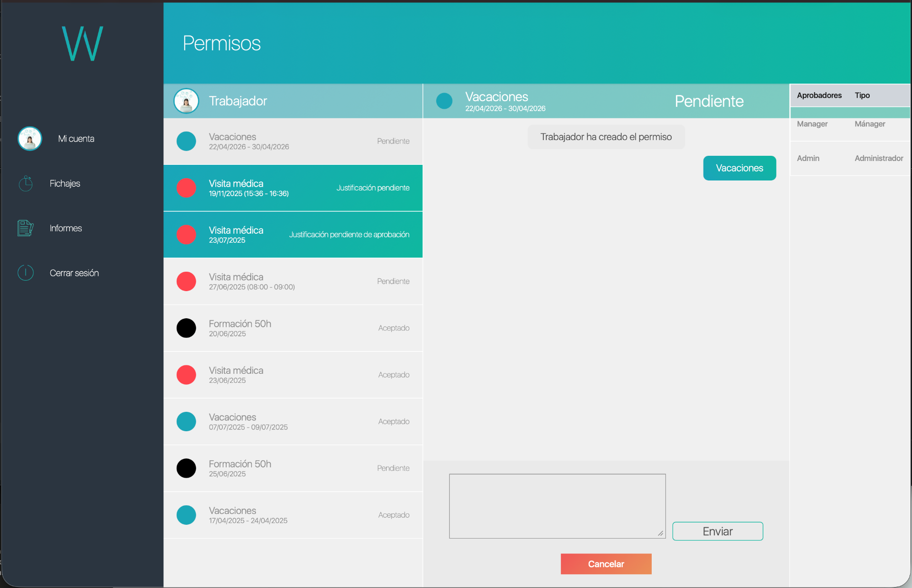Viewport: 912px width, 588px height.
Task: Click the Cancelar button
Action: [606, 564]
